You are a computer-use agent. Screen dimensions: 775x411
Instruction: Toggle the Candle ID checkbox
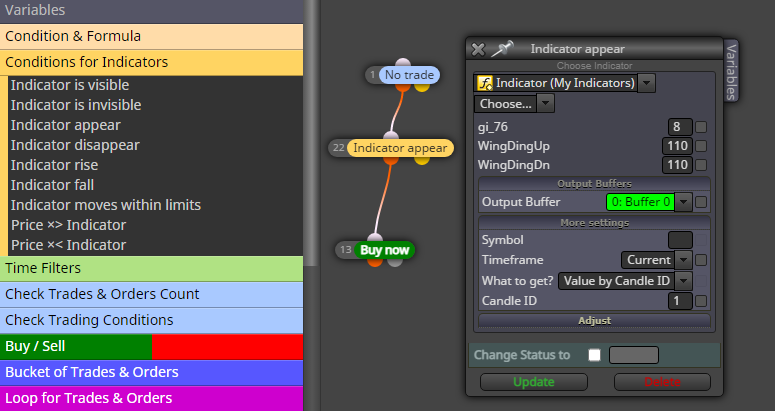pos(701,301)
